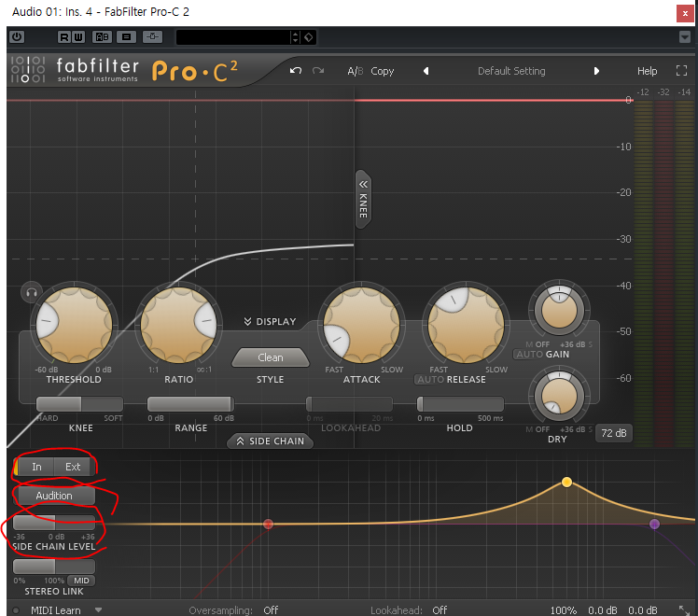Copy the current state to other slot

tap(383, 71)
